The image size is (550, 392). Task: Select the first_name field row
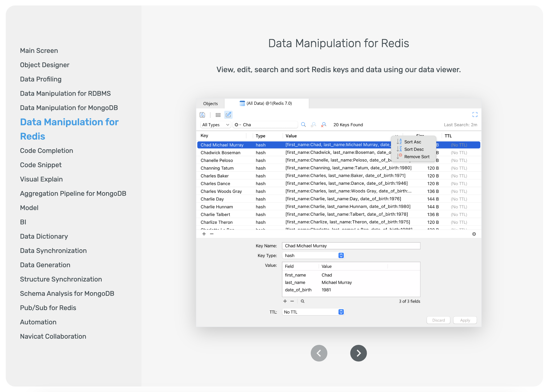pyautogui.click(x=351, y=275)
